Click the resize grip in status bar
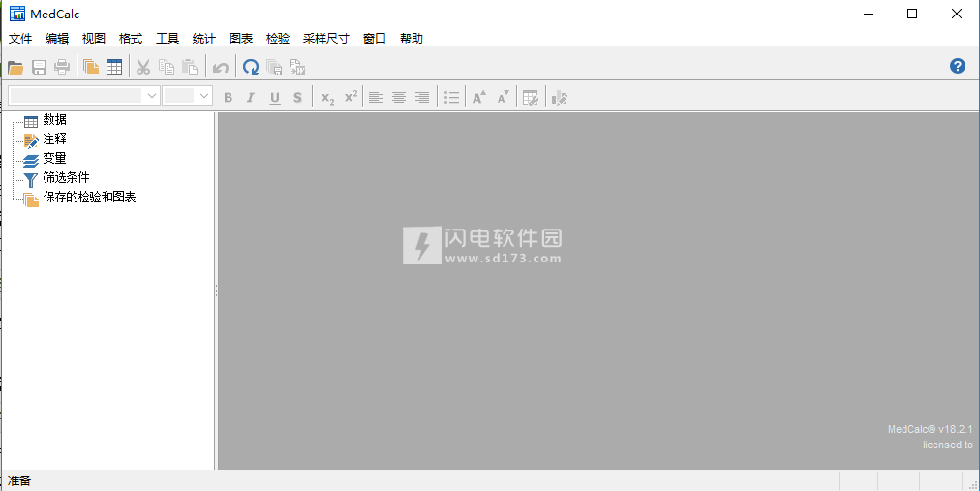980x491 pixels. 972,484
